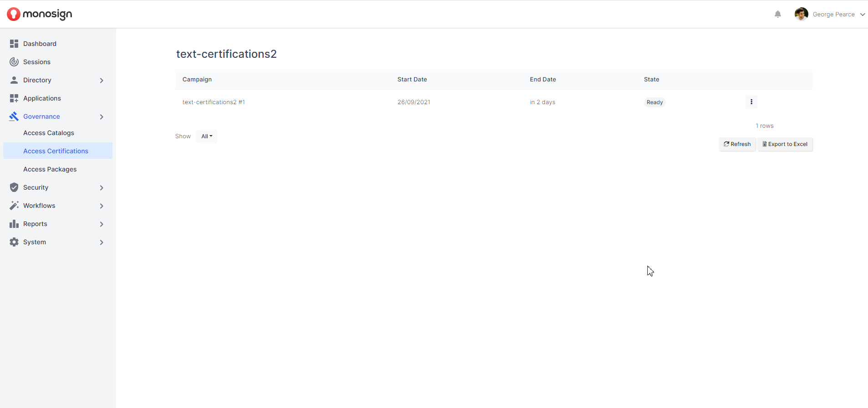Click the Sessions icon in sidebar
The height and width of the screenshot is (408, 868).
click(14, 62)
